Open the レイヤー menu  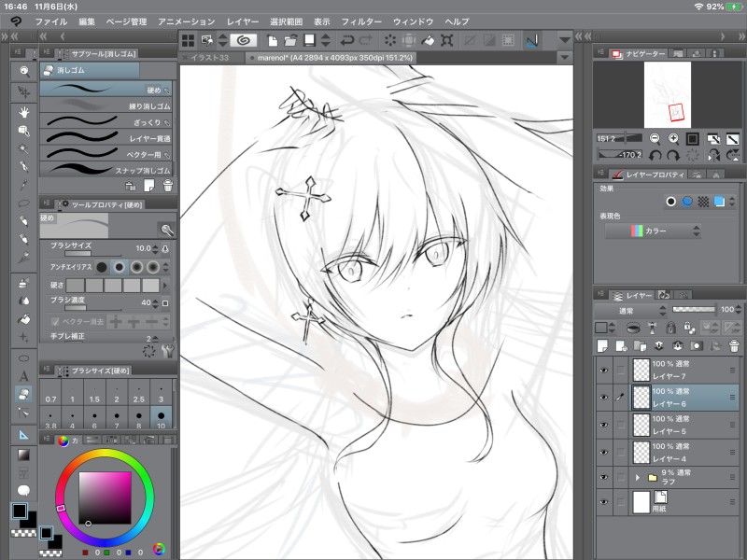(243, 21)
